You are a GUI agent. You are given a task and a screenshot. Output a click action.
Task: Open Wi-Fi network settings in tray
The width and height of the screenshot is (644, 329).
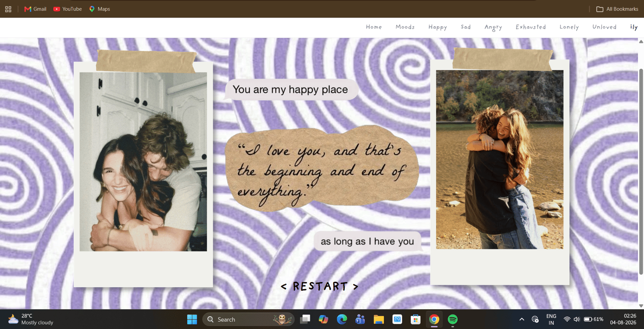[x=567, y=319]
